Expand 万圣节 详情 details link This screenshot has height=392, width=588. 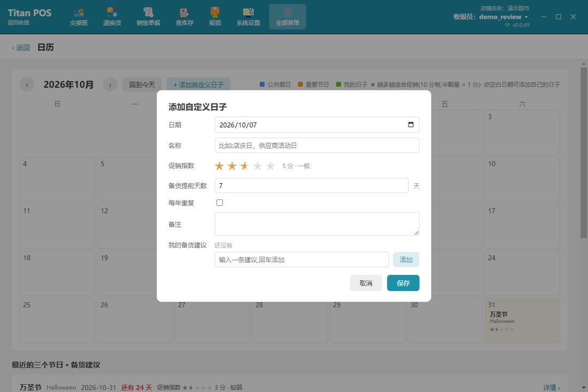pyautogui.click(x=551, y=388)
